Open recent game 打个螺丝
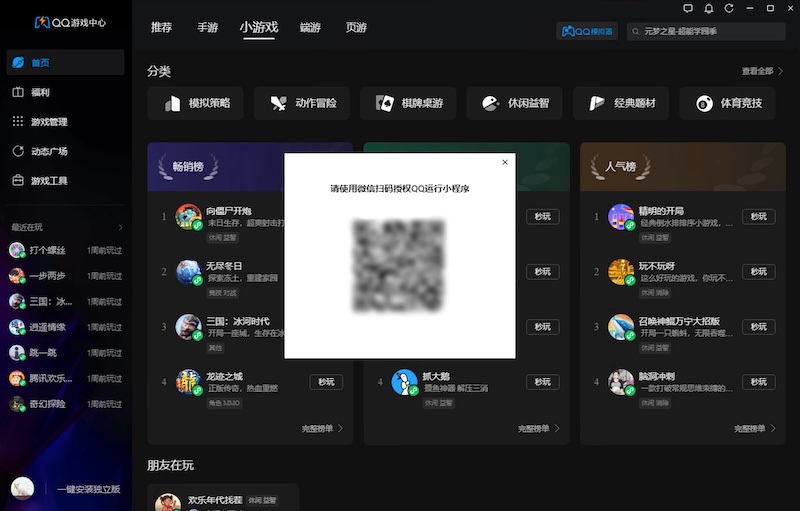Screen dimensions: 800x511 point(65,250)
